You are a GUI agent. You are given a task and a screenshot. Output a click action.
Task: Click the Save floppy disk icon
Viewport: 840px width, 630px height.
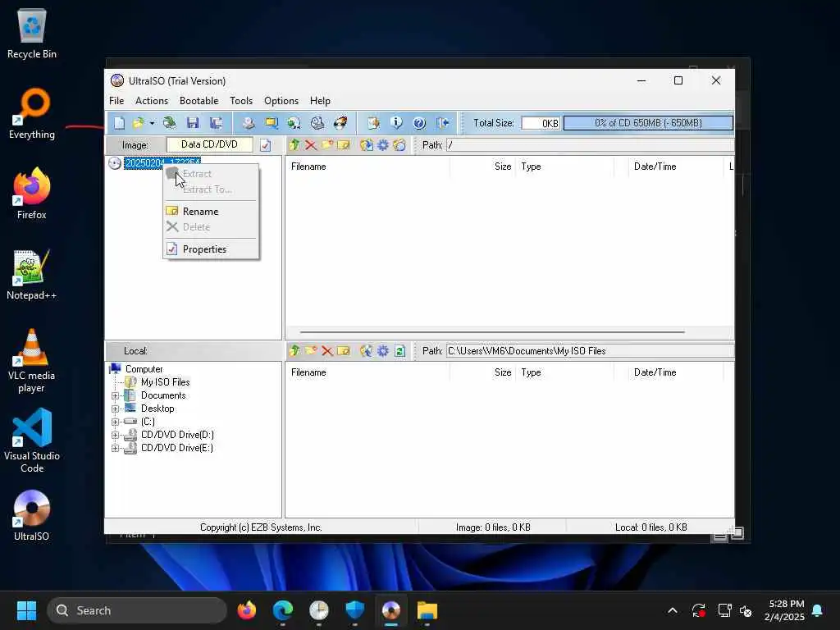(x=193, y=123)
